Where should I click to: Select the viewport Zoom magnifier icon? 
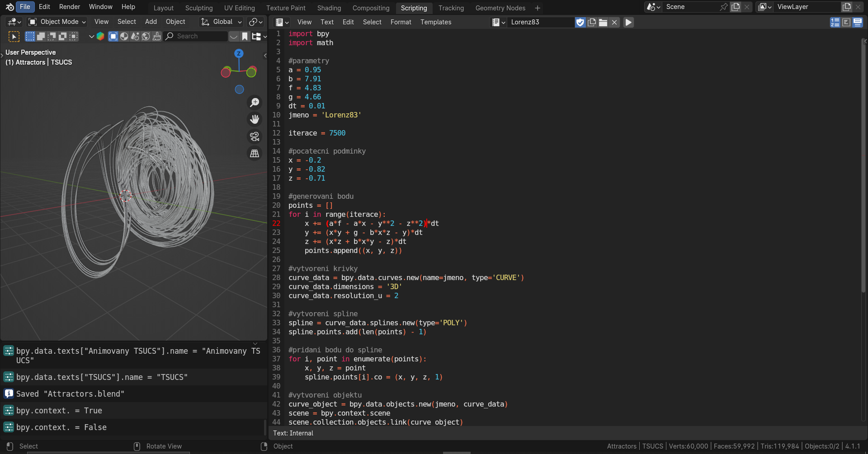coord(255,103)
